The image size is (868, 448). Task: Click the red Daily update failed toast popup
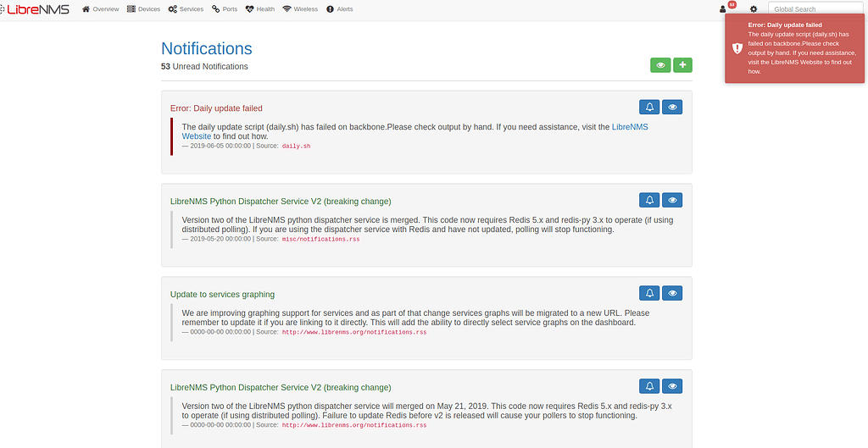point(794,48)
